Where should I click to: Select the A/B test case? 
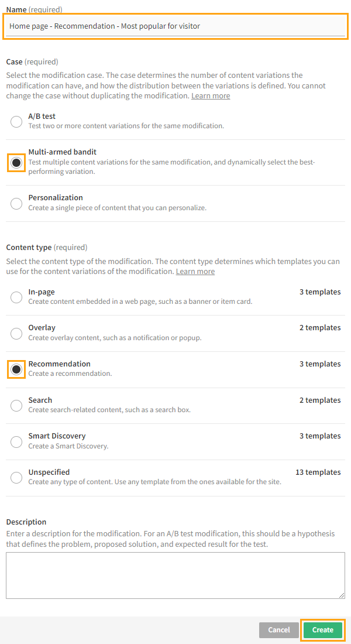click(16, 121)
